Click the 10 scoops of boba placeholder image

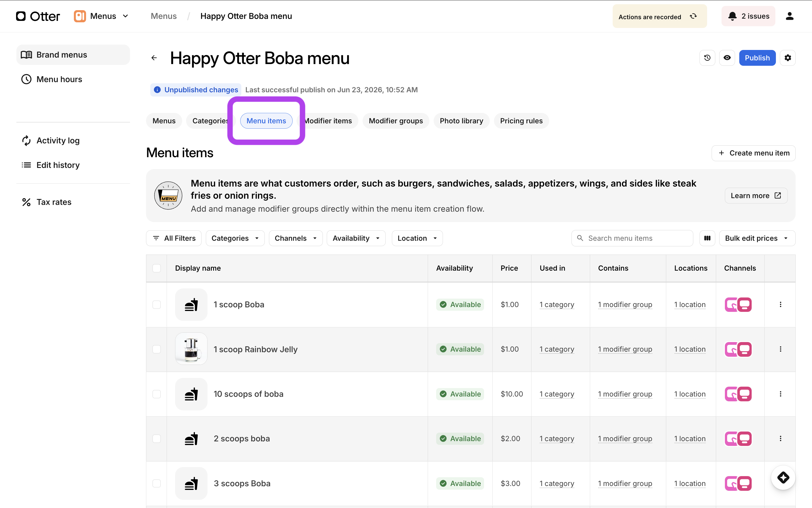tap(191, 394)
